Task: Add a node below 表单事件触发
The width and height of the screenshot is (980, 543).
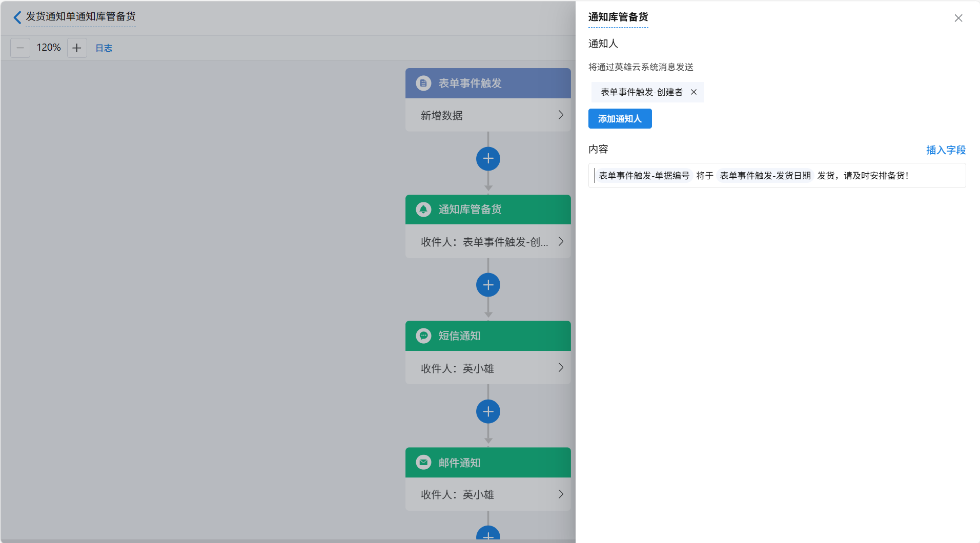Action: pos(488,159)
